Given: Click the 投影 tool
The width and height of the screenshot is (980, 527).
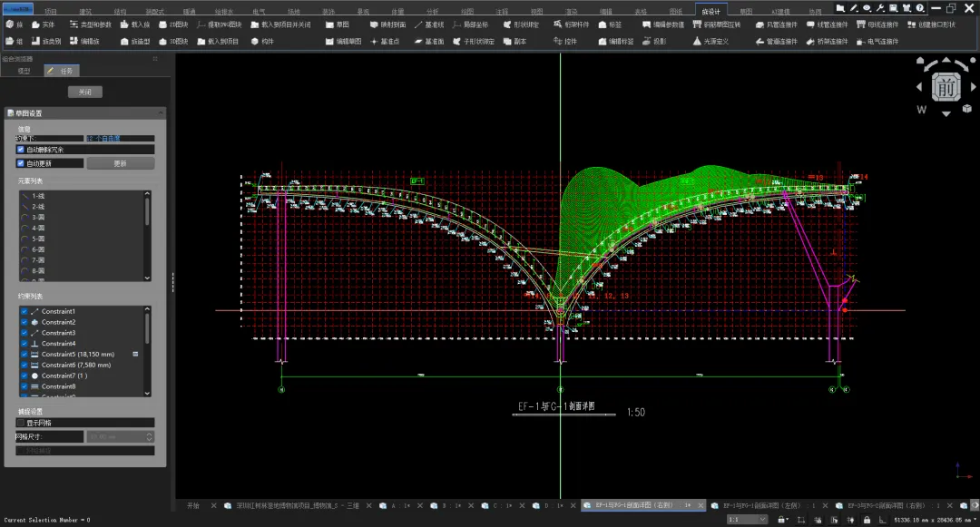Looking at the screenshot, I should click(x=654, y=41).
